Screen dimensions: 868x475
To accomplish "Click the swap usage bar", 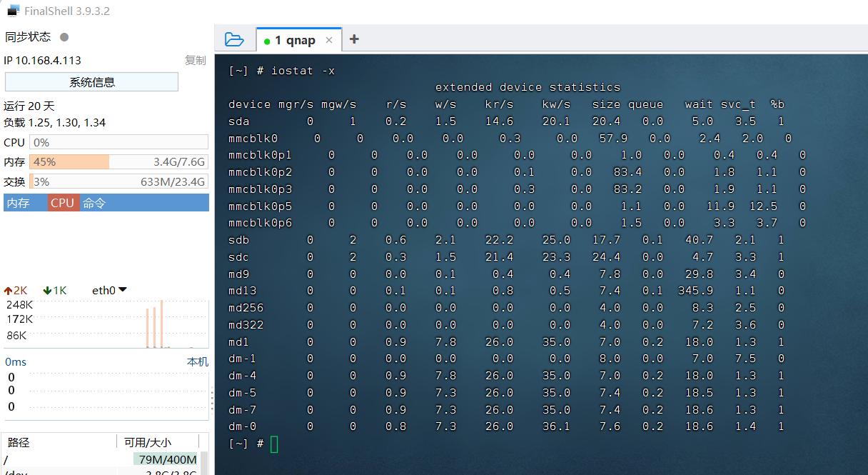I will (x=118, y=182).
